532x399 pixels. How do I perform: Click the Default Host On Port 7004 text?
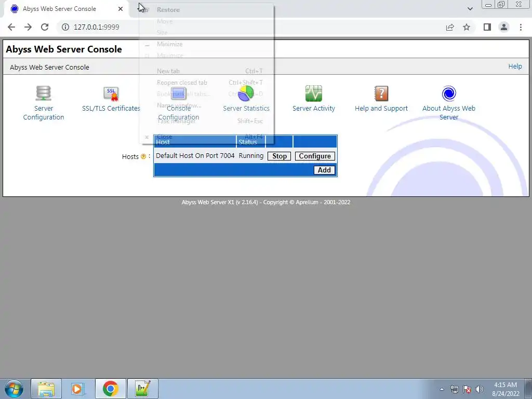tap(195, 156)
